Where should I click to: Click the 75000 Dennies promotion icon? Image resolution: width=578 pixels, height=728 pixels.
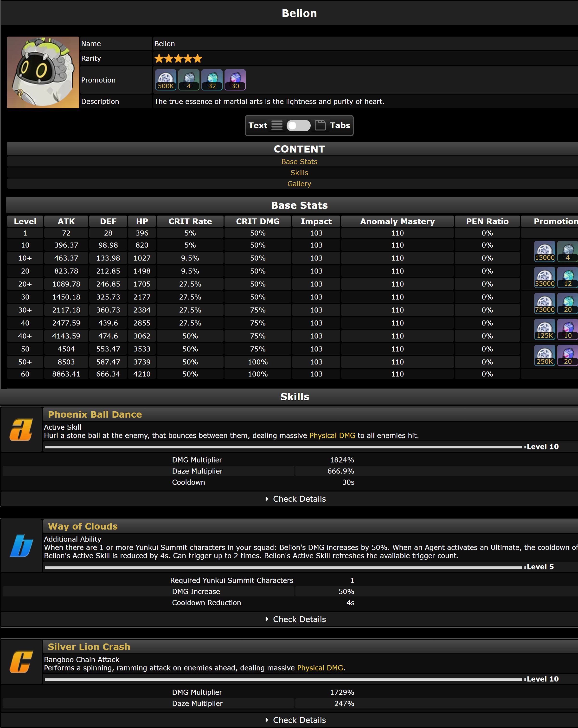545,303
